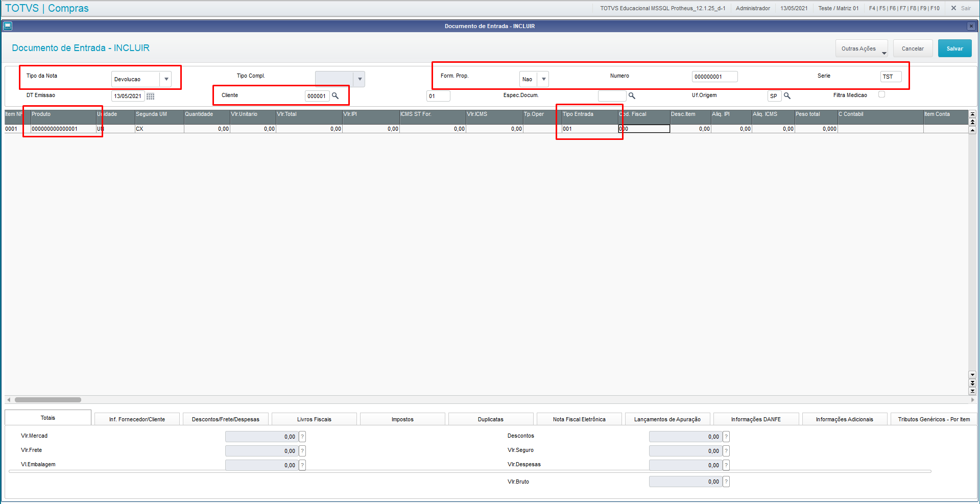Image resolution: width=980 pixels, height=504 pixels.
Task: Open Cliente lookup with the magnifier icon
Action: pos(336,95)
